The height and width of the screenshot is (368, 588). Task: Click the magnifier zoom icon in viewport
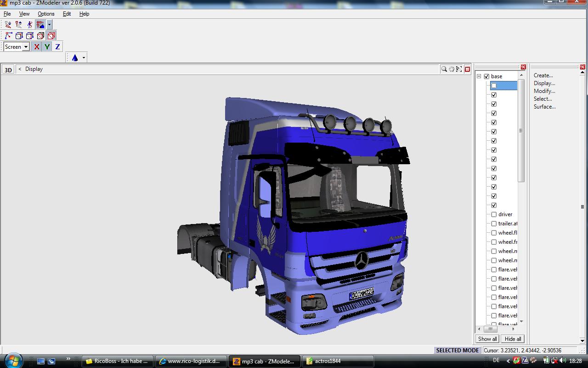click(x=444, y=69)
